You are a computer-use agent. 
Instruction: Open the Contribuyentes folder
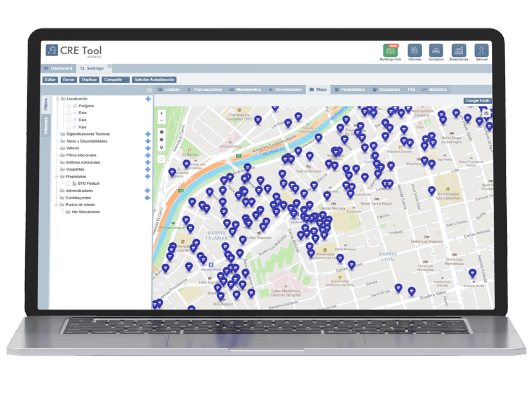tap(76, 198)
